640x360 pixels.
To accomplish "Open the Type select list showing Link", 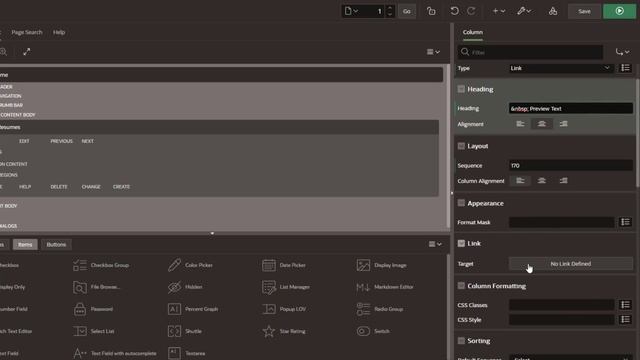I will 560,68.
